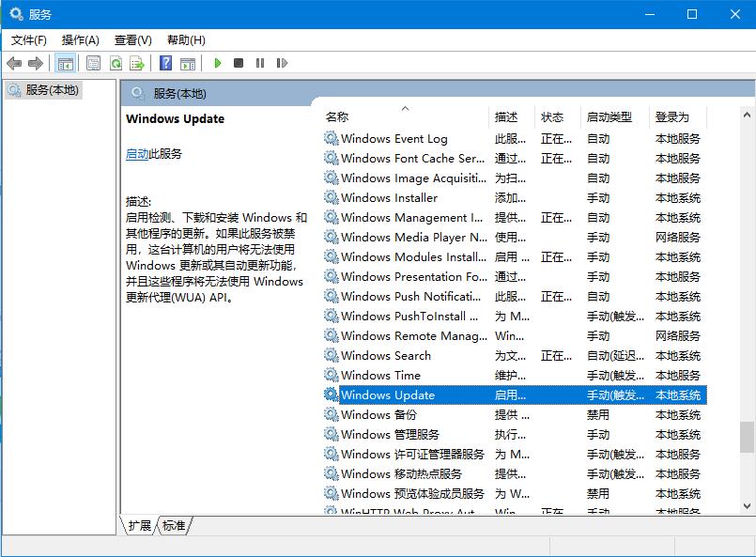Select the Windows Installer service name
This screenshot has height=557, width=756.
(x=389, y=198)
